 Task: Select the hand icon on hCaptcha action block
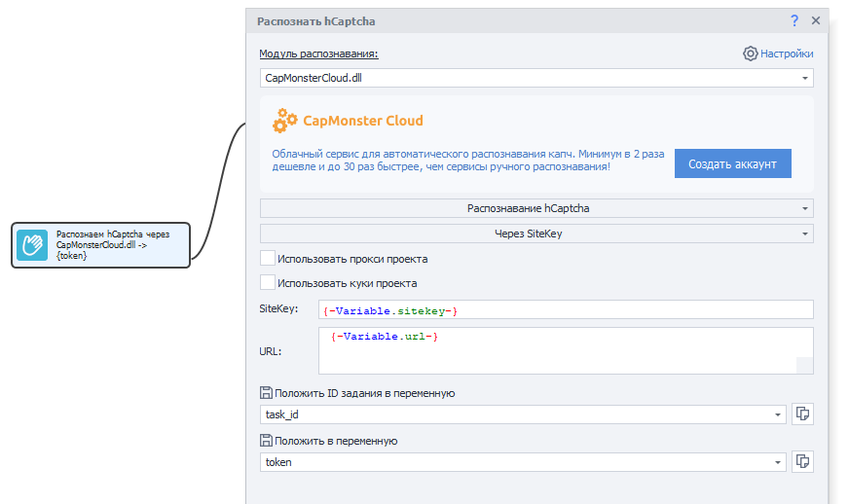pos(32,245)
